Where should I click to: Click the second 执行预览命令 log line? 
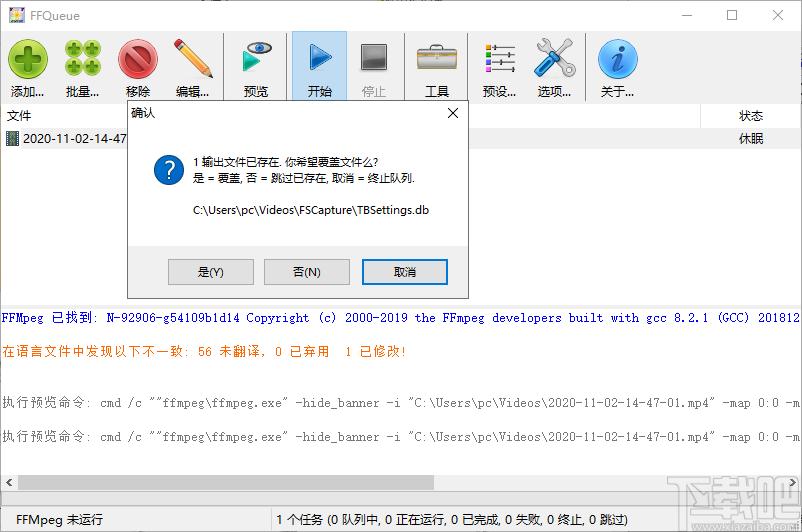(400, 437)
